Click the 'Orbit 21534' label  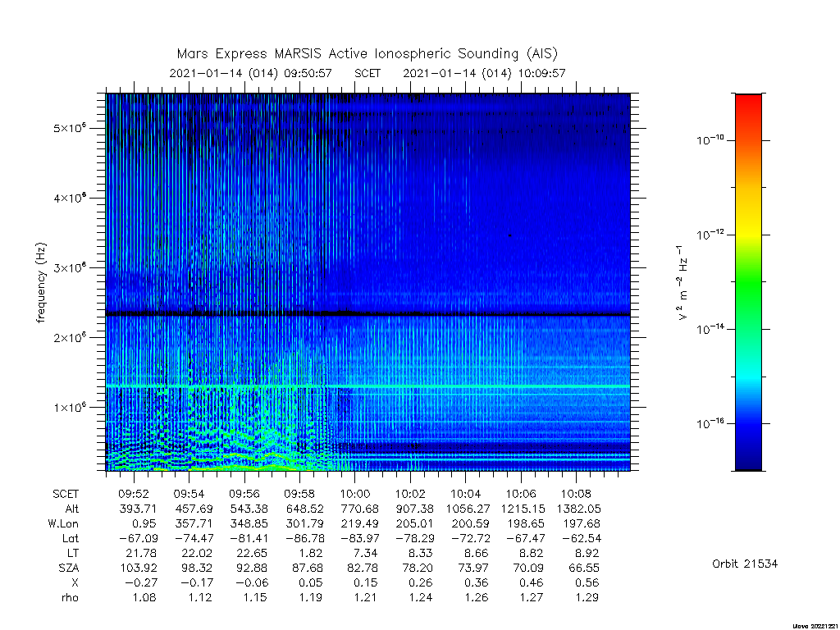coord(745,564)
